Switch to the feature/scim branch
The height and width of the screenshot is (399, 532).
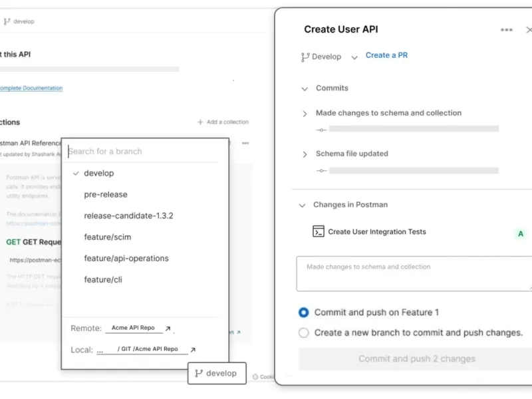pyautogui.click(x=107, y=237)
